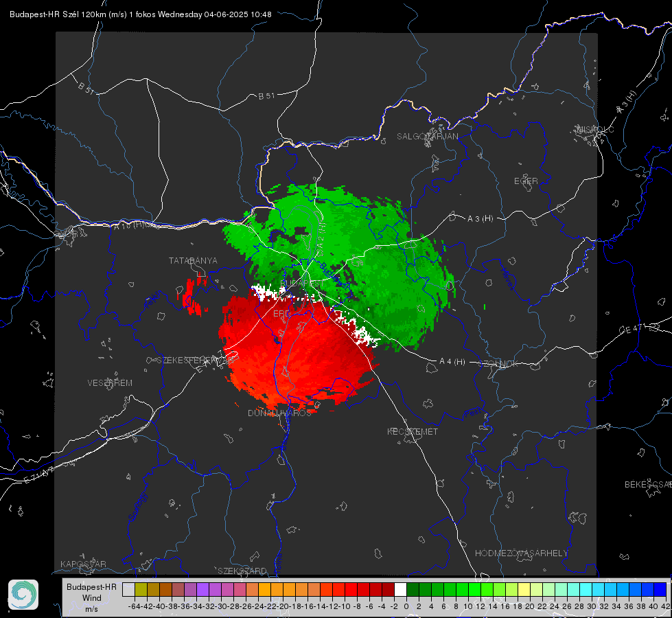Click the VESZPRÉM city label
The image size is (672, 618).
click(110, 382)
